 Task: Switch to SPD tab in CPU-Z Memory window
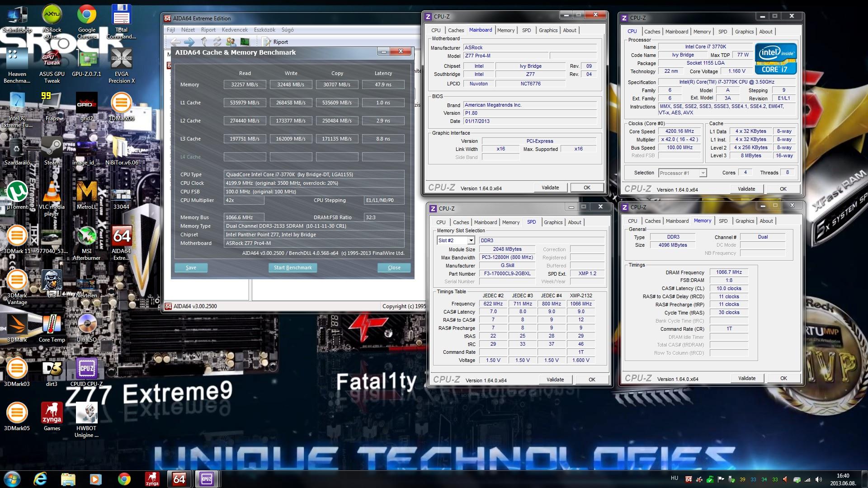[x=723, y=221]
